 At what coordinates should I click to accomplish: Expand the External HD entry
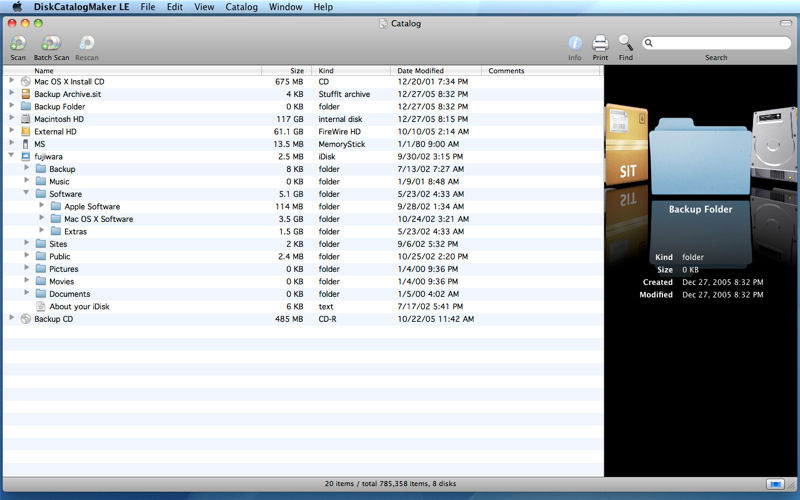pyautogui.click(x=11, y=131)
